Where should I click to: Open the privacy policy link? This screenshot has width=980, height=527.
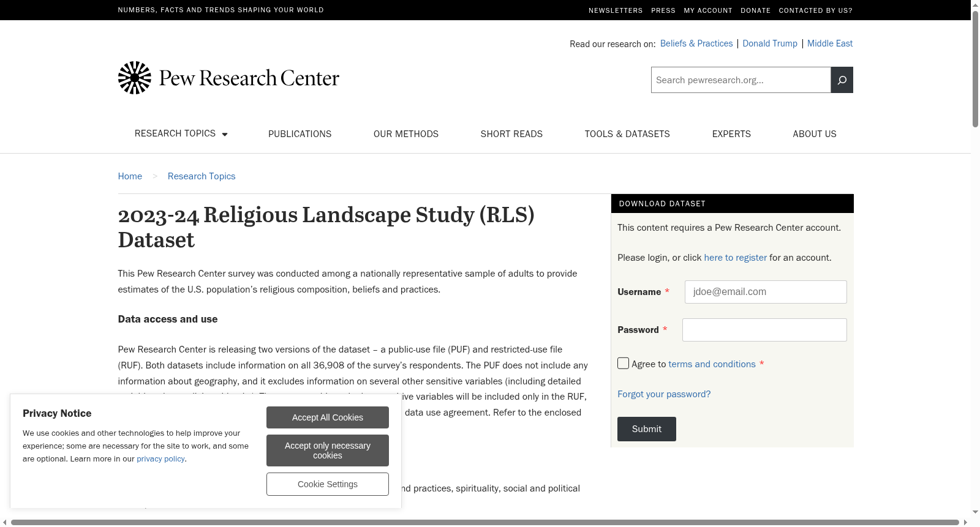(160, 458)
